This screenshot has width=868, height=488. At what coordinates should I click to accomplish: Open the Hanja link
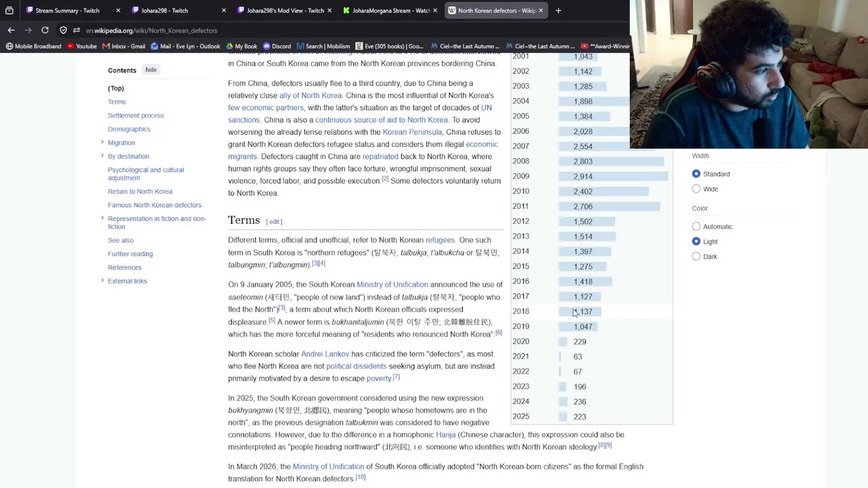[446, 434]
